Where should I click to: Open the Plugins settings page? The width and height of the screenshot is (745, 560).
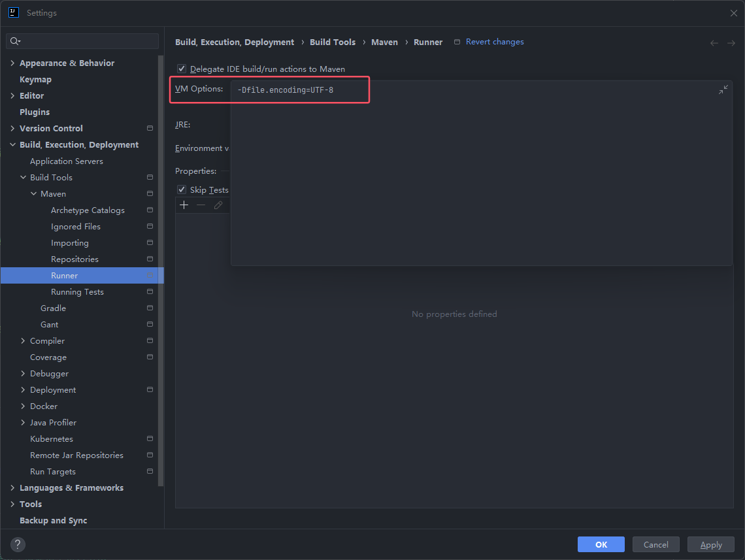(34, 112)
